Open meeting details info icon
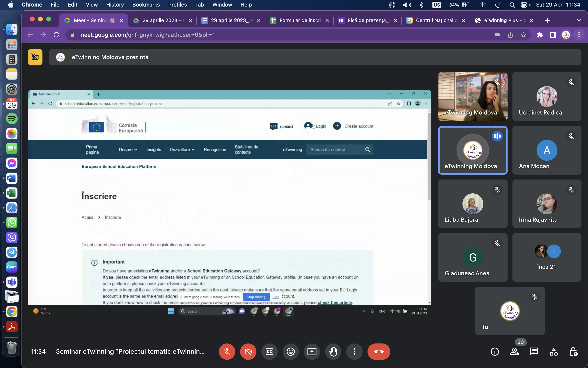 (x=495, y=351)
